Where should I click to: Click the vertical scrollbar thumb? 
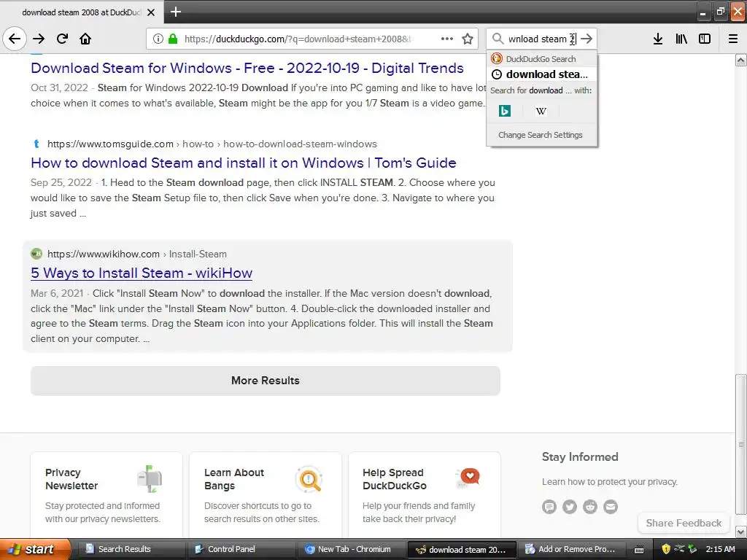tap(740, 444)
